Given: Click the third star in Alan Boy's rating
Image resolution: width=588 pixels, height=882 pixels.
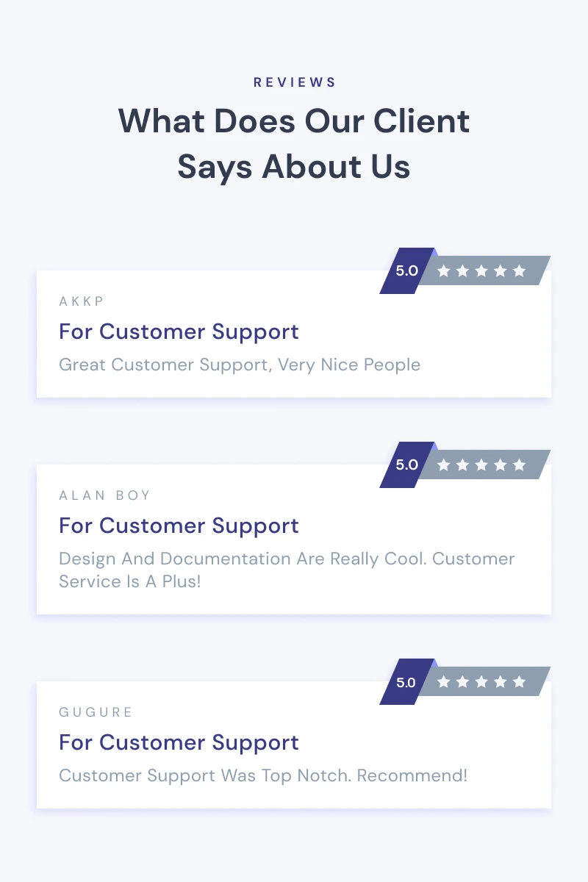Looking at the screenshot, I should pos(481,465).
